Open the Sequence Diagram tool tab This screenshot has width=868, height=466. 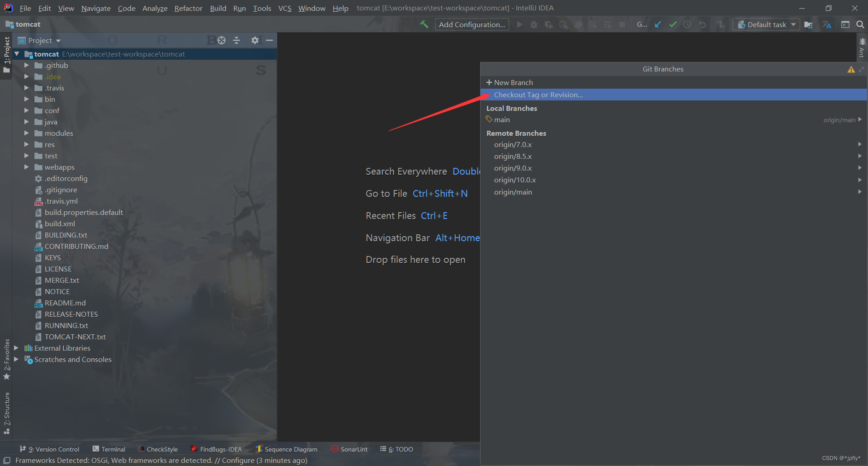287,449
